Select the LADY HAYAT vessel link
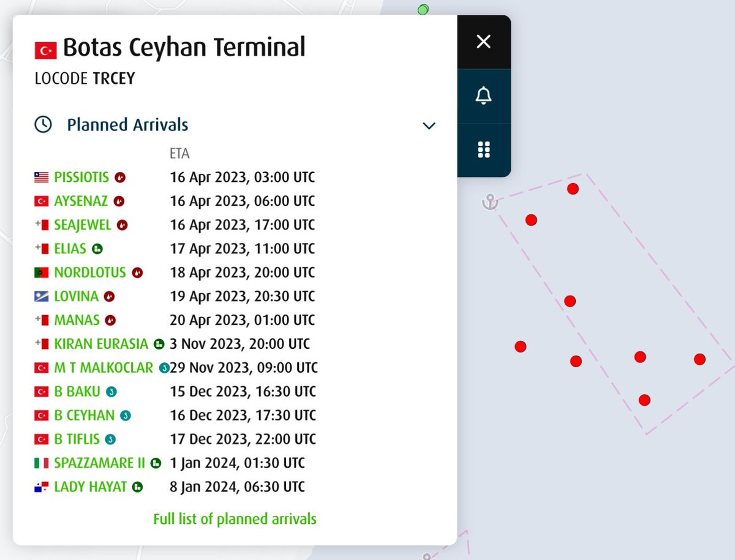 [91, 487]
